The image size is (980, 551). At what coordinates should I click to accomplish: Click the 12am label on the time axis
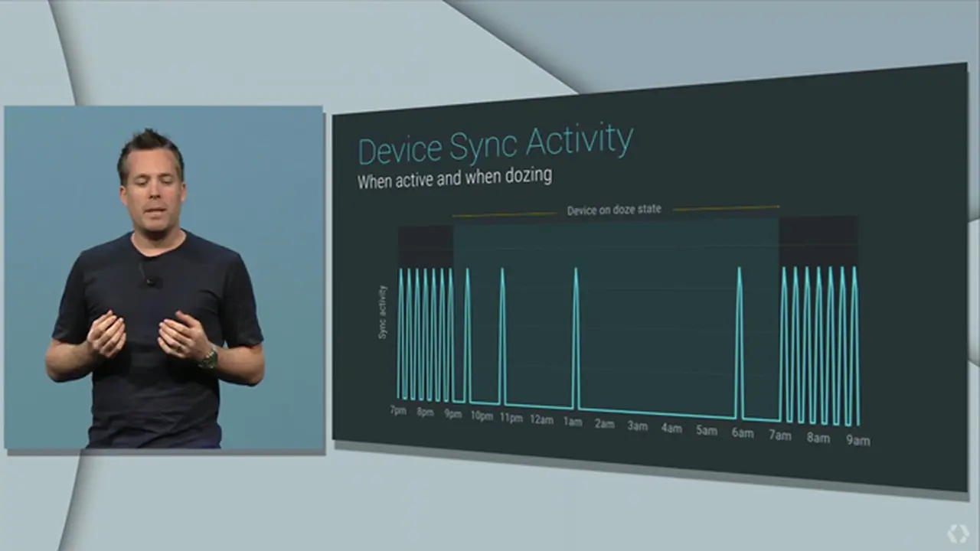[541, 419]
